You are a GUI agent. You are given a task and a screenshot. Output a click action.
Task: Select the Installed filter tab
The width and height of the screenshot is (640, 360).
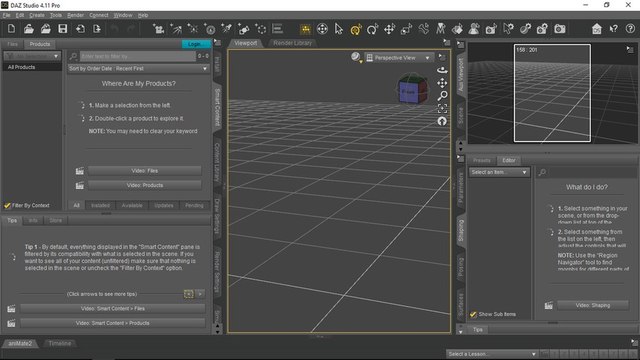tap(100, 205)
